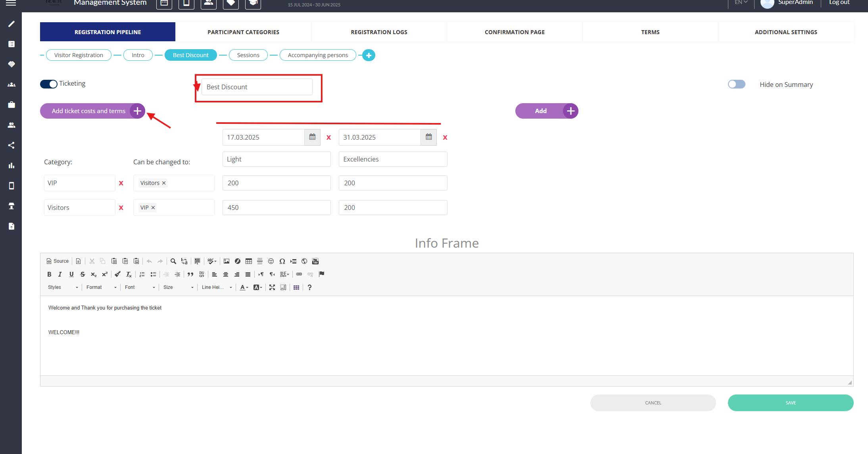Insert a smiley emoticon
868x454 pixels.
pos(271,261)
